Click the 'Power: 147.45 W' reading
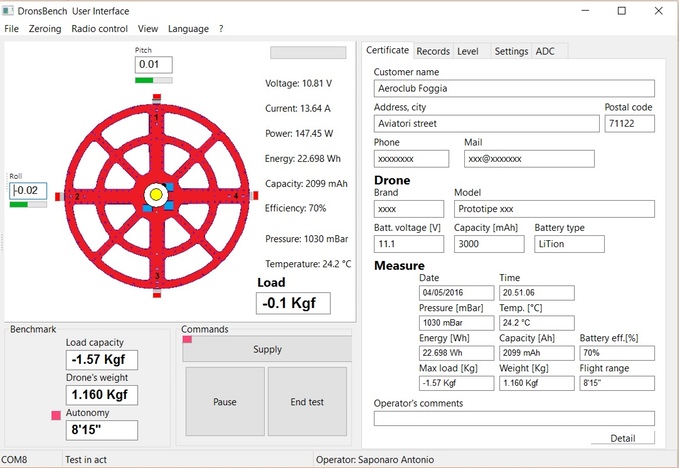This screenshot has height=468, width=679. (299, 133)
